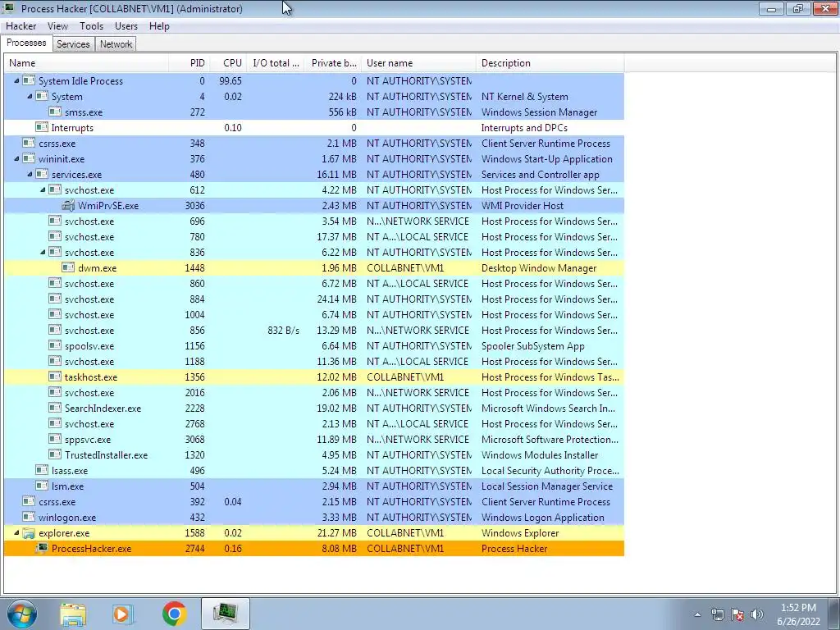Collapse the System process tree node

point(30,97)
